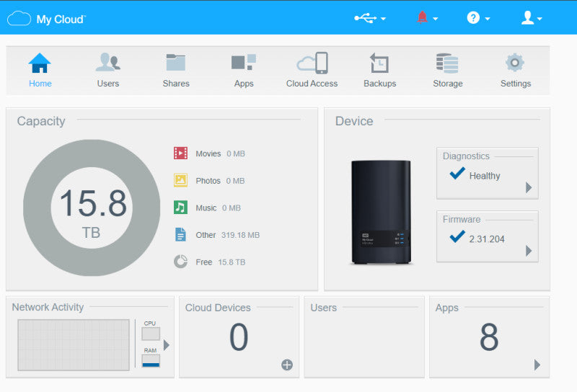
Task: Click the Capacity panel heading
Action: [x=41, y=121]
